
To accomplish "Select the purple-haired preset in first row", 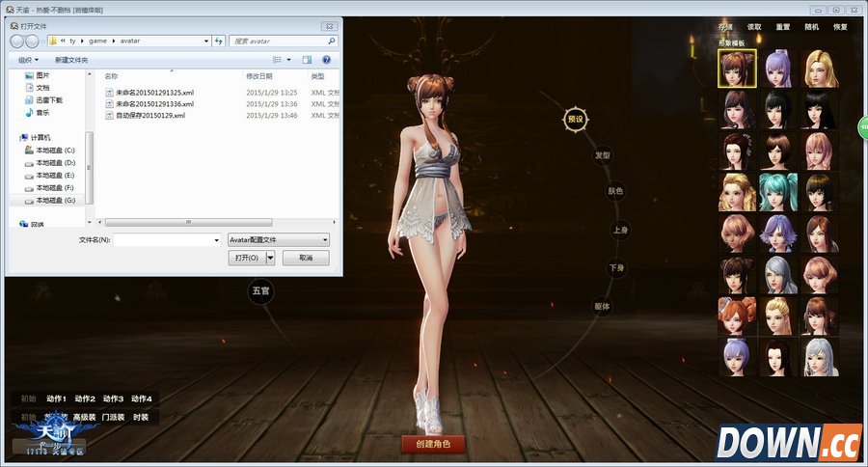I will point(777,69).
